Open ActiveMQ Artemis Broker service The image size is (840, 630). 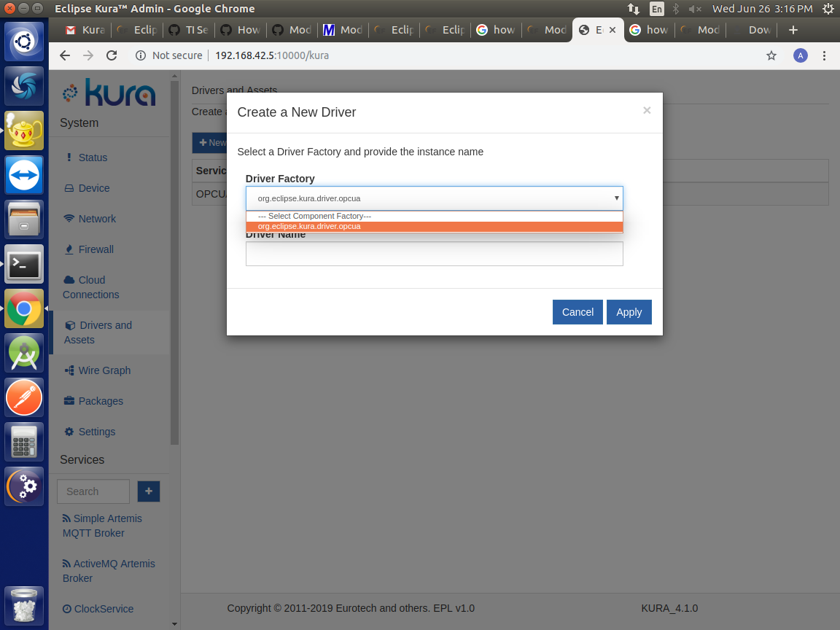click(x=109, y=571)
